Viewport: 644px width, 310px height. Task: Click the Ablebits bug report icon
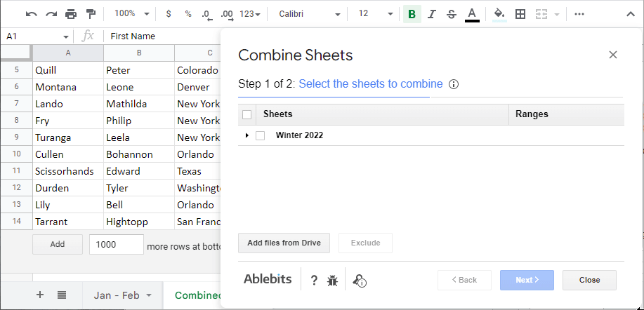(x=333, y=281)
